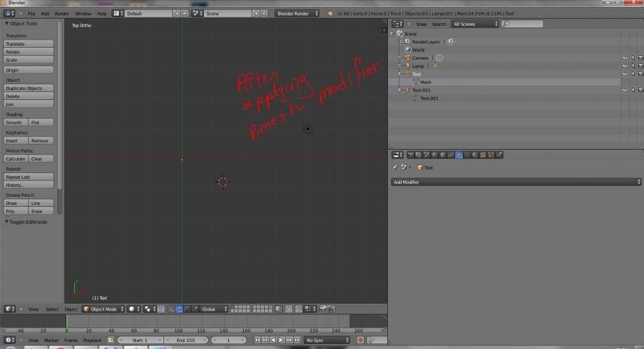The image size is (644, 349).
Task: Expand the RenderLayers tree node
Action: pos(401,42)
